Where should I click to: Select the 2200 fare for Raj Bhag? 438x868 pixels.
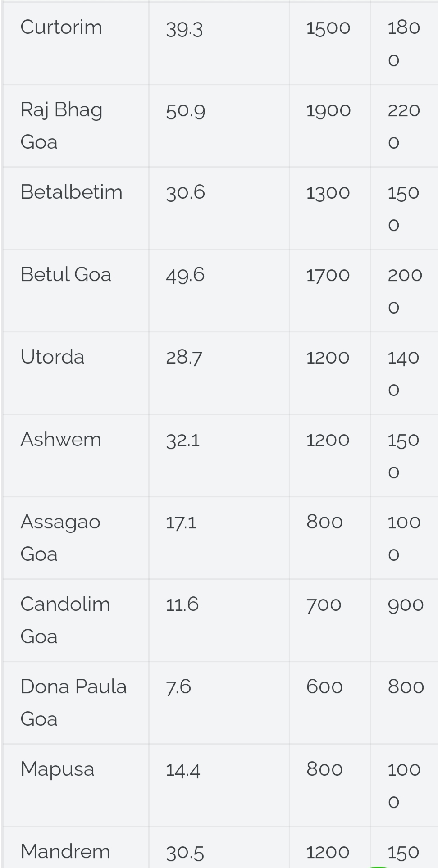[404, 126]
